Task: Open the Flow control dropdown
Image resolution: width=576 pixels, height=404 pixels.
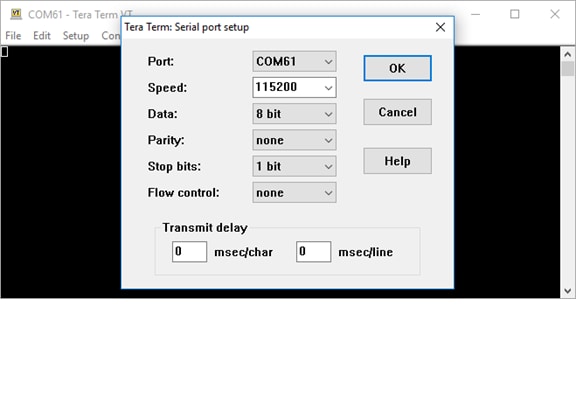Action: [294, 193]
